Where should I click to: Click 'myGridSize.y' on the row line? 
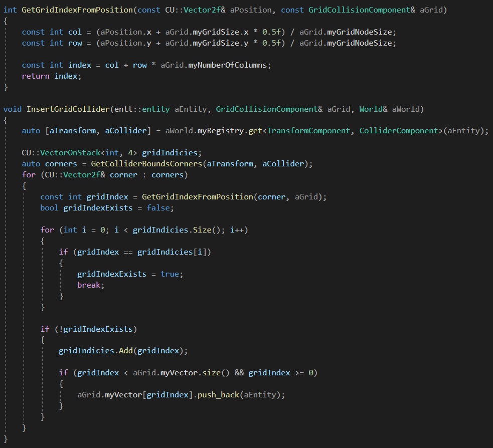(x=220, y=43)
